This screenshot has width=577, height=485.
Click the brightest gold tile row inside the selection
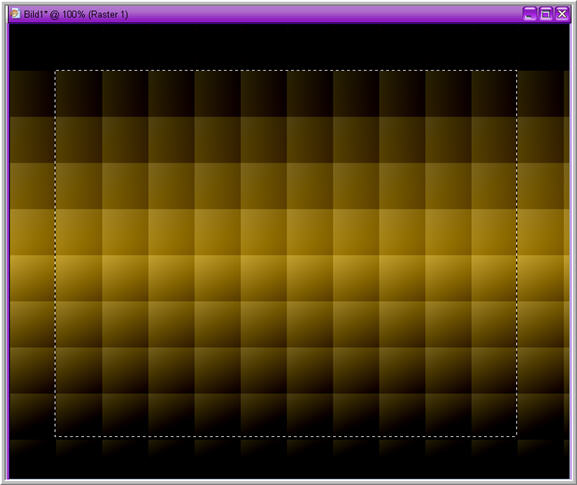(286, 278)
